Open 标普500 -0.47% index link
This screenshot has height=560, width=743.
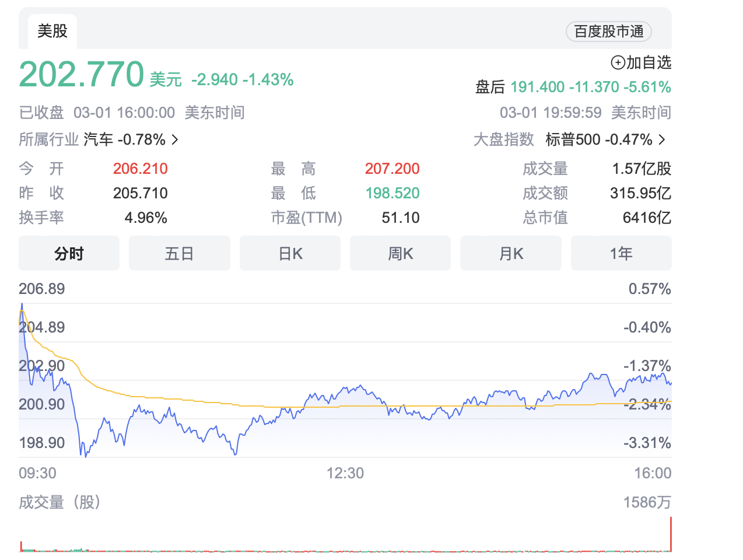[598, 140]
